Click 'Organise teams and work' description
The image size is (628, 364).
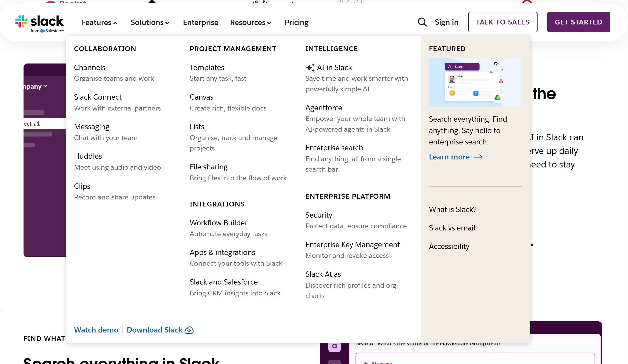click(x=114, y=79)
